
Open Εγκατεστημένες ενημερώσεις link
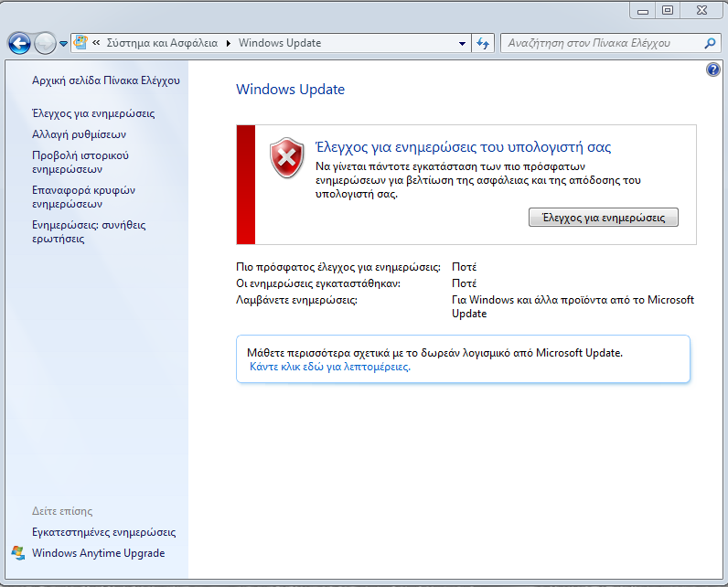click(x=104, y=532)
